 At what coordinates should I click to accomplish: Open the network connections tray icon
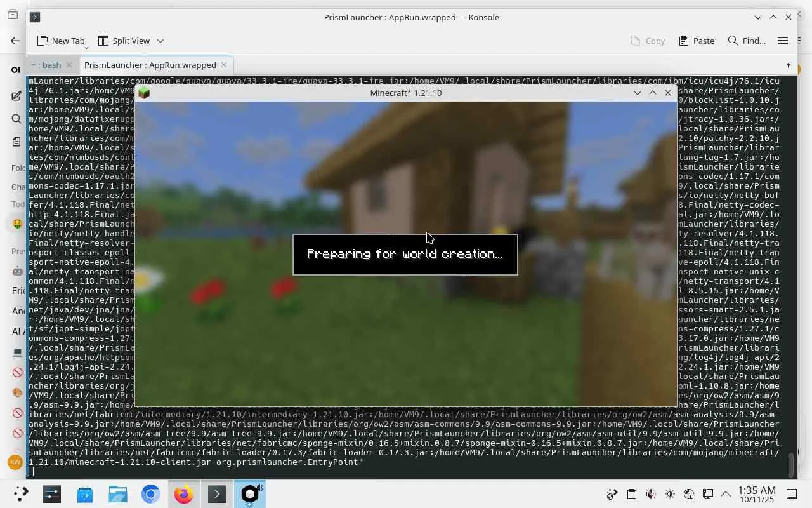coord(708,494)
